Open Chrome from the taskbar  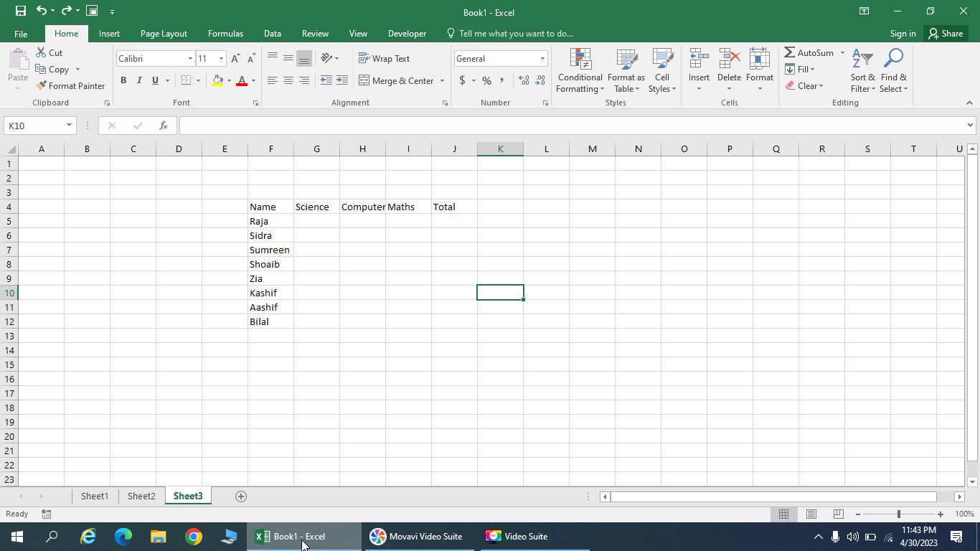(194, 537)
